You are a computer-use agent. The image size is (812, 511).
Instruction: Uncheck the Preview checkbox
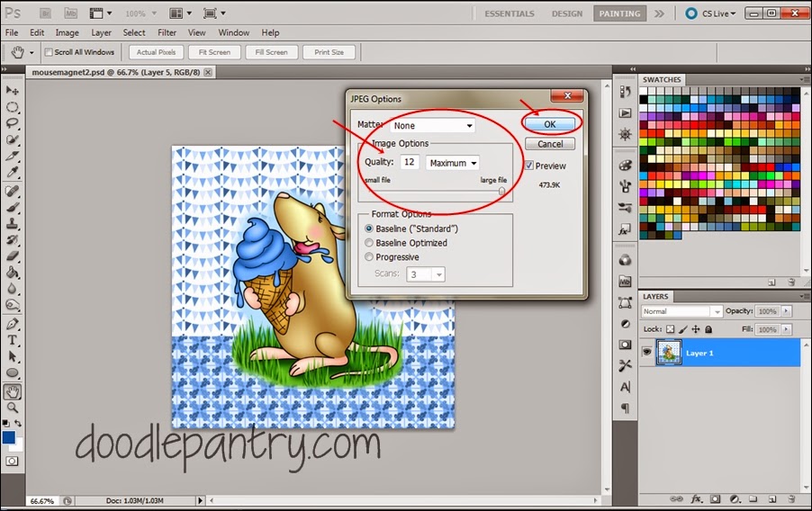coord(528,166)
